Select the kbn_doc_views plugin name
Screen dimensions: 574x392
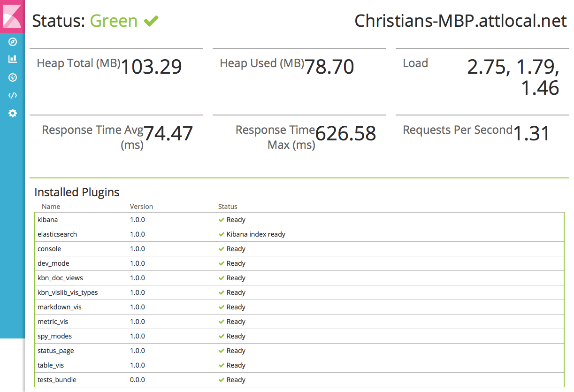60,278
